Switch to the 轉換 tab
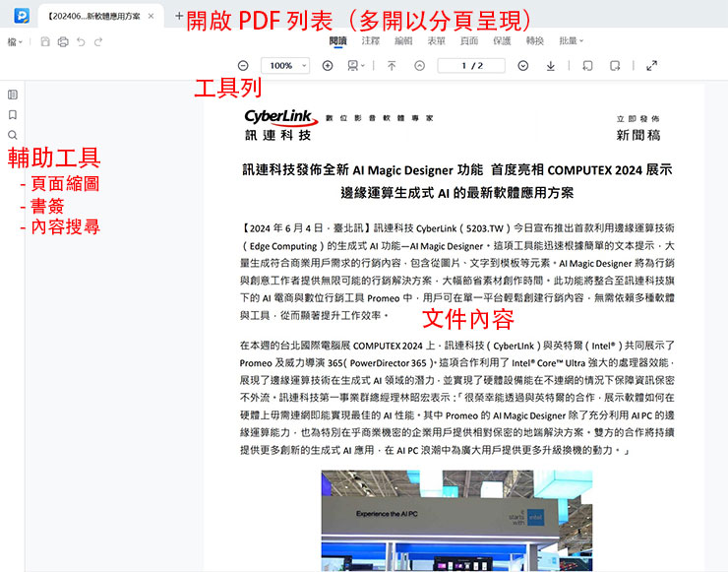Image resolution: width=728 pixels, height=572 pixels. pos(535,41)
